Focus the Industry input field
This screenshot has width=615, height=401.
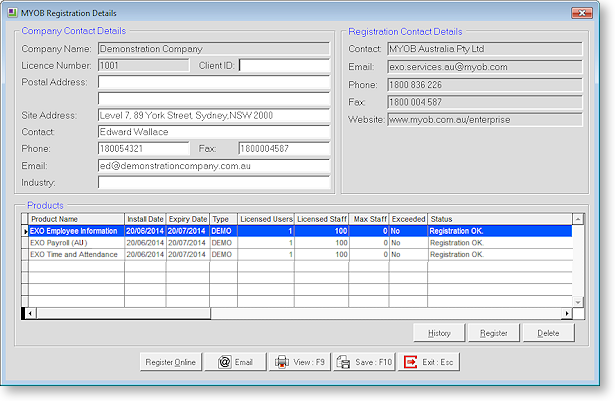pyautogui.click(x=213, y=183)
